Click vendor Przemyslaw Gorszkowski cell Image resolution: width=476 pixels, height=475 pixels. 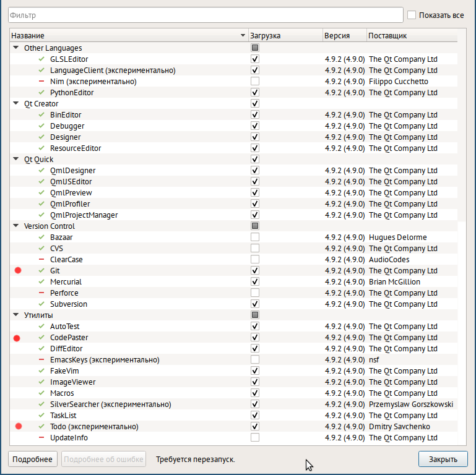(x=411, y=404)
